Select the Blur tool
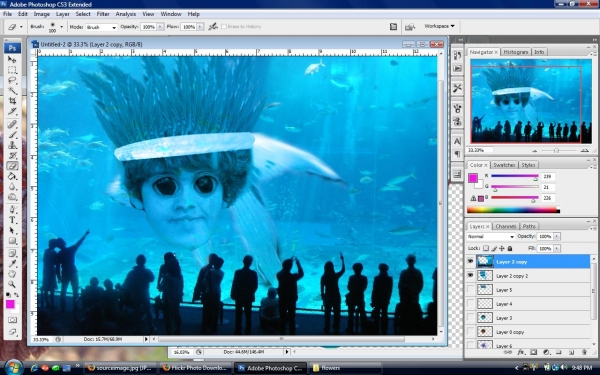The height and width of the screenshot is (375, 600). [12, 186]
